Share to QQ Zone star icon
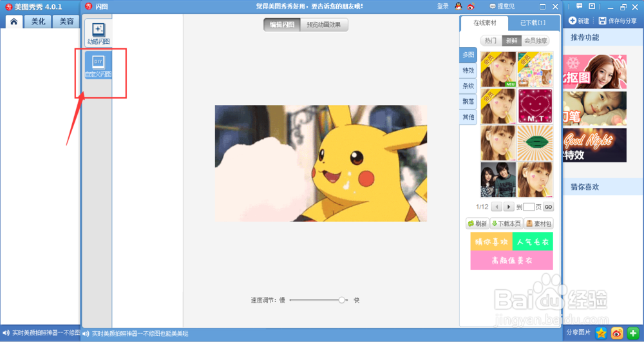Screen dimensions: 644x342 (x=601, y=333)
